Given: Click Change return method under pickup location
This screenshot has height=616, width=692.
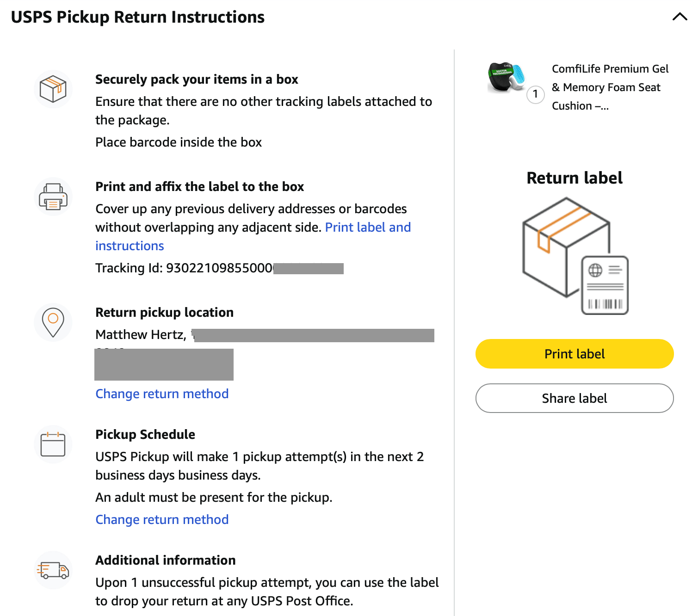Looking at the screenshot, I should click(x=162, y=394).
